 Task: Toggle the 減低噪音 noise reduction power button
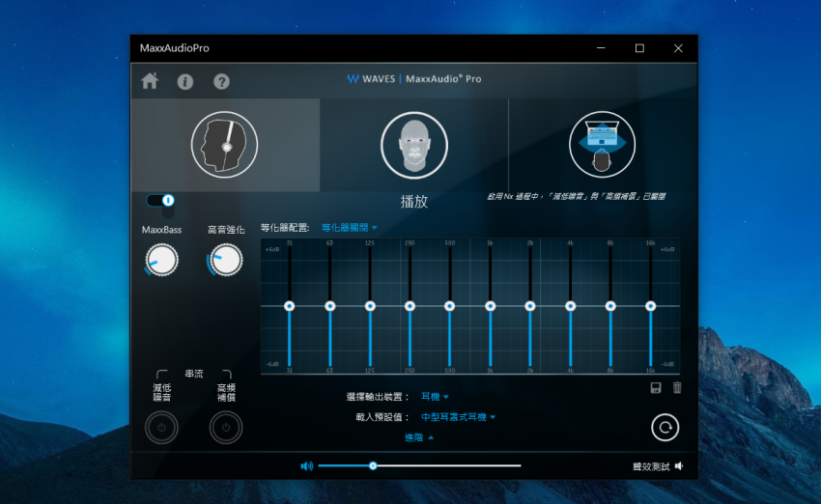click(x=161, y=428)
